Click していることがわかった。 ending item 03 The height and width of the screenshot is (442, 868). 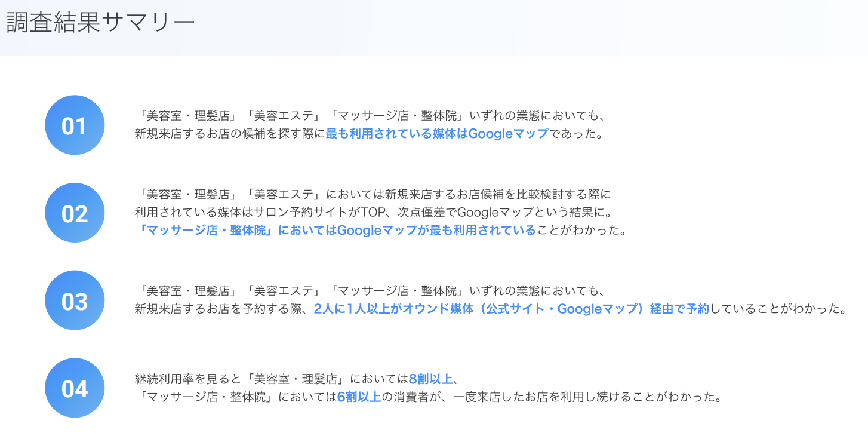(x=778, y=309)
